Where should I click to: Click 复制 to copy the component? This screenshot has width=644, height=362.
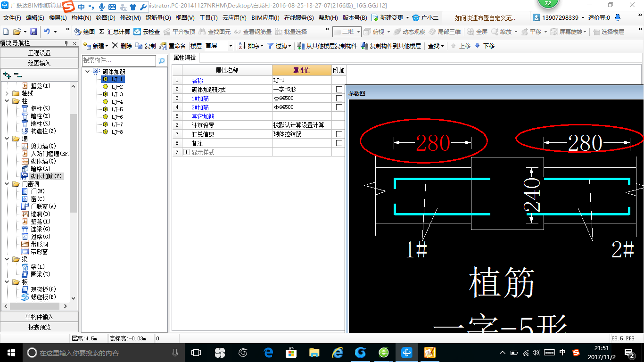point(146,46)
